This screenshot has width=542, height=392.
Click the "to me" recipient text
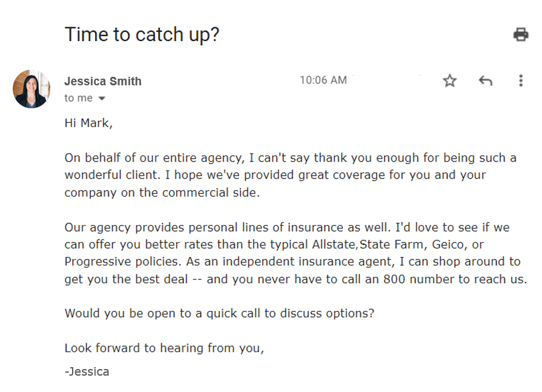tap(79, 98)
